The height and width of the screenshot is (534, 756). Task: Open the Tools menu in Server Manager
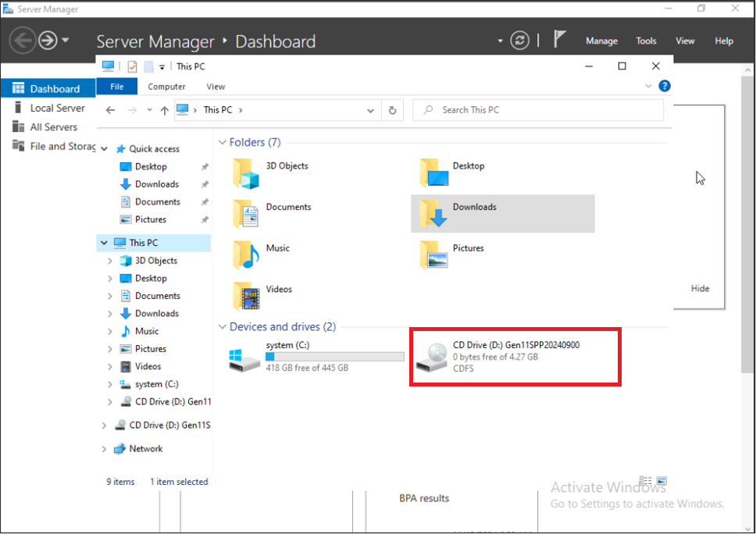coord(646,41)
